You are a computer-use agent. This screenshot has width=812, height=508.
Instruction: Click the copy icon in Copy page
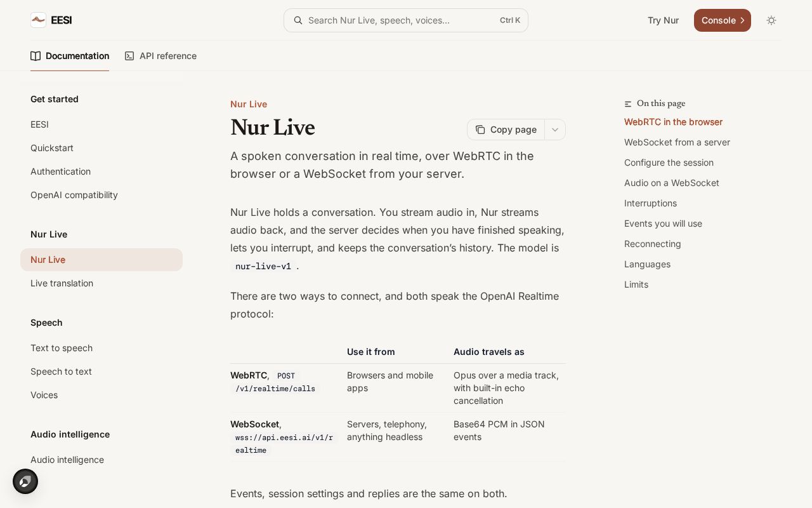pyautogui.click(x=480, y=130)
